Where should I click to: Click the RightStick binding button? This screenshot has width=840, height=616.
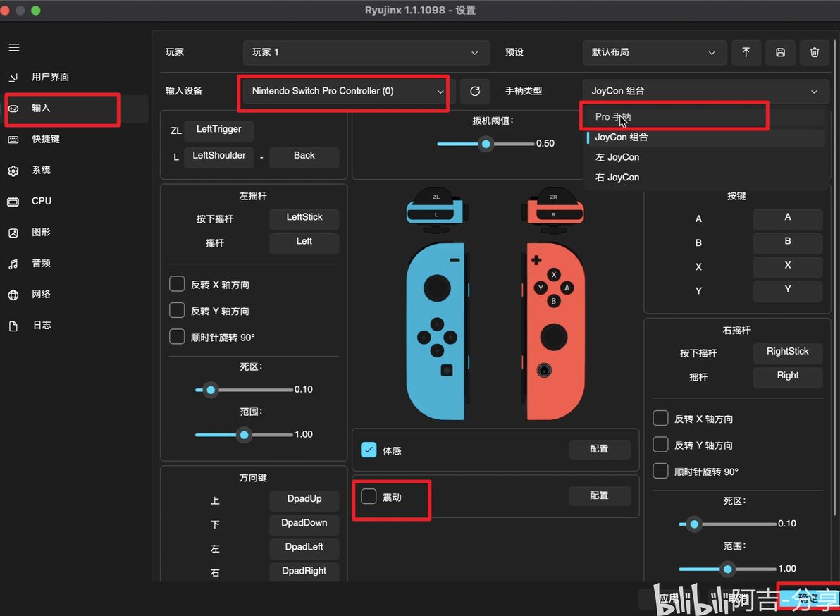point(788,352)
